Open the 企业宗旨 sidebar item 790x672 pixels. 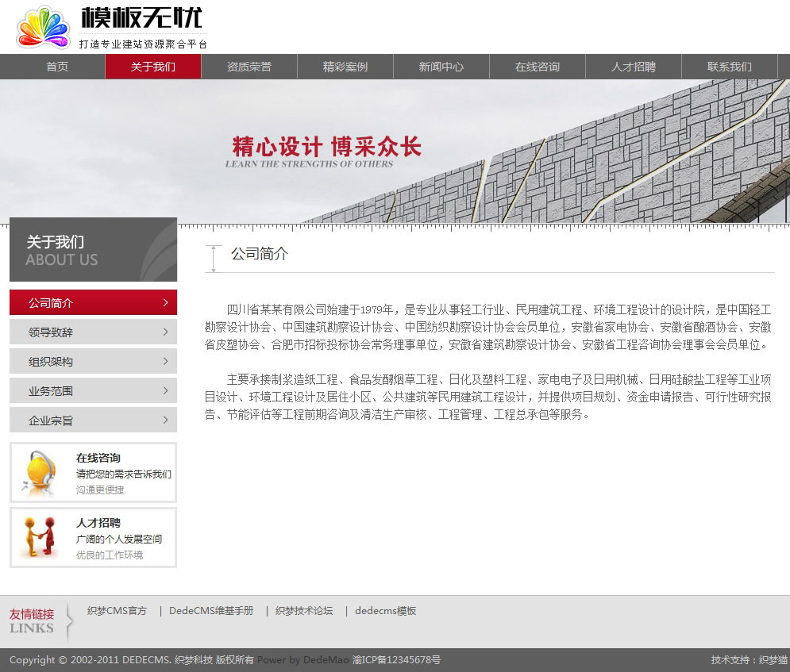pyautogui.click(x=92, y=420)
